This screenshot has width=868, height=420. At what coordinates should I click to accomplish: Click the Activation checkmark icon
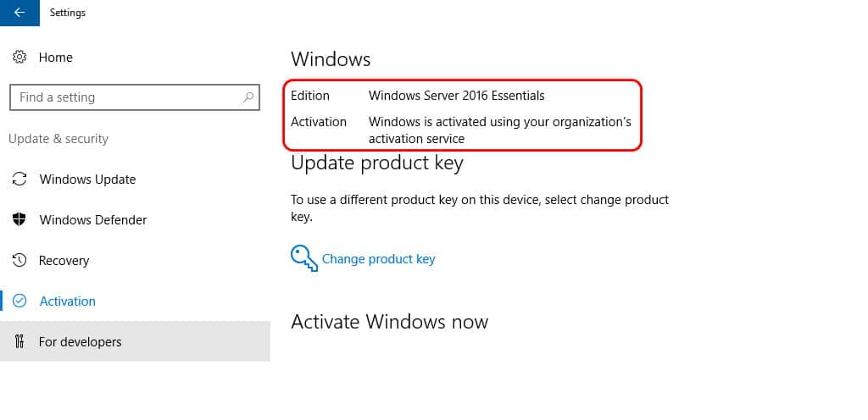19,301
